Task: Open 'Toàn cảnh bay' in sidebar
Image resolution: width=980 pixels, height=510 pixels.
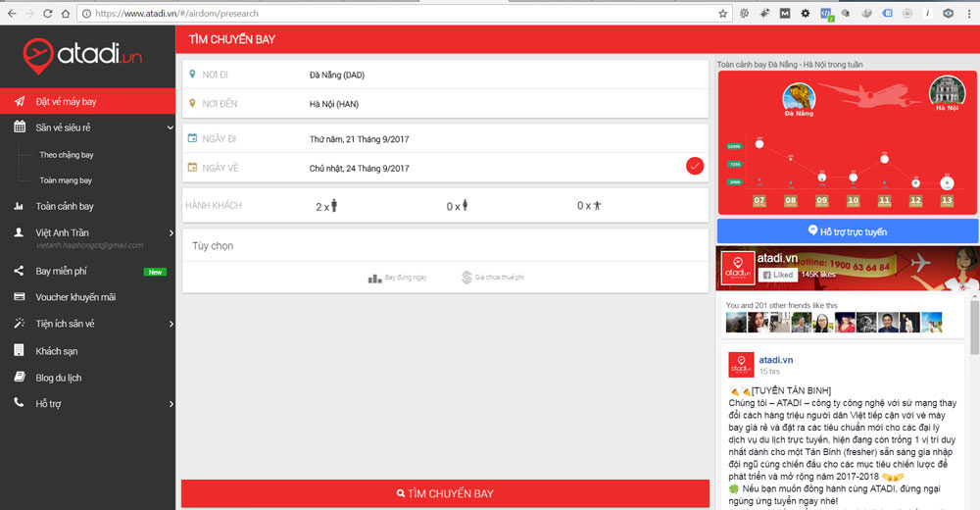Action: pos(65,206)
